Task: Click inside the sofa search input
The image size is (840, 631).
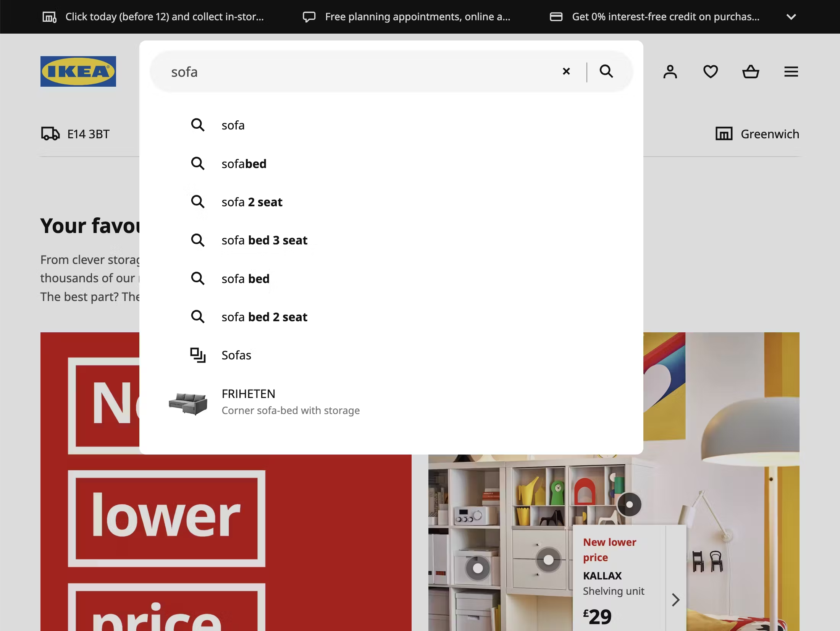Action: [x=344, y=71]
